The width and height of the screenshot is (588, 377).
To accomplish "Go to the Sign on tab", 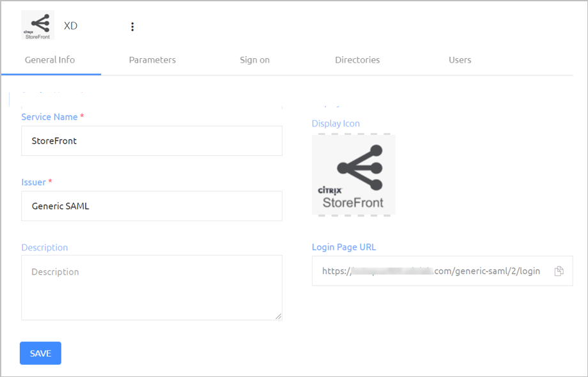I will (254, 60).
